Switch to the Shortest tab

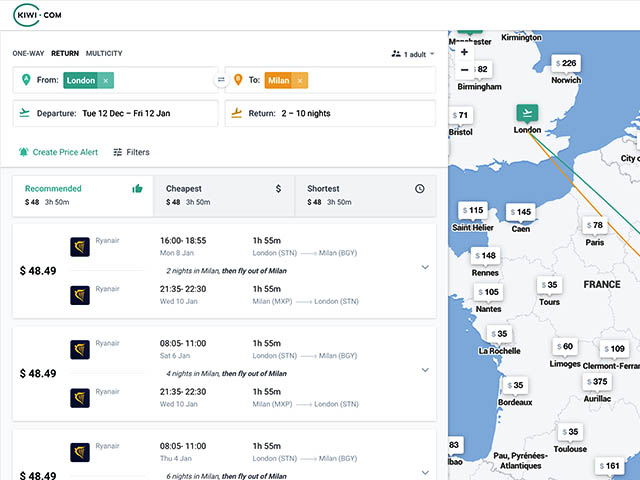click(366, 195)
